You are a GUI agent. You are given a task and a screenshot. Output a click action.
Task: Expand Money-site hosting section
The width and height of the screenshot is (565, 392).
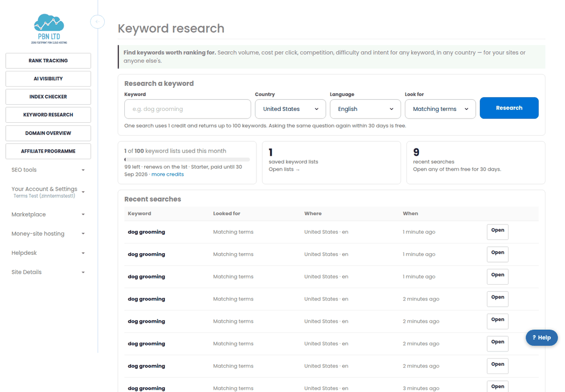(x=48, y=233)
